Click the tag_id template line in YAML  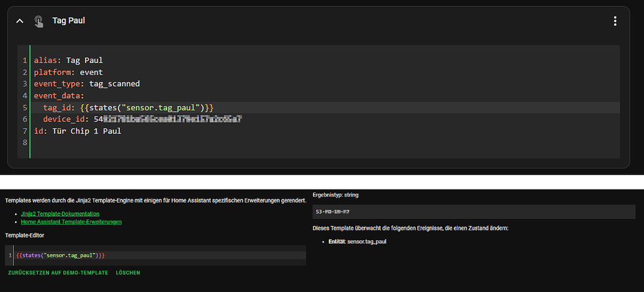132,108
